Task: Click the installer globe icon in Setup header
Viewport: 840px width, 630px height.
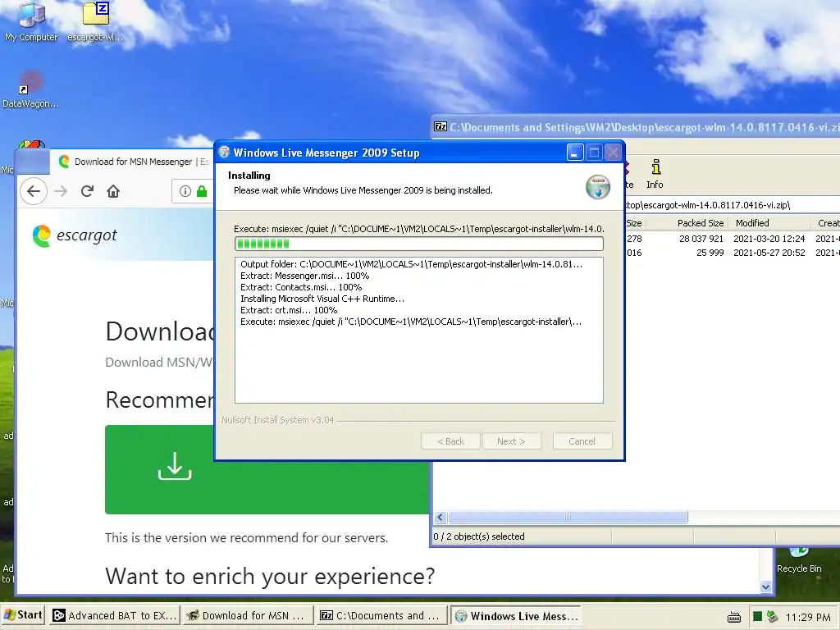Action: pos(598,186)
